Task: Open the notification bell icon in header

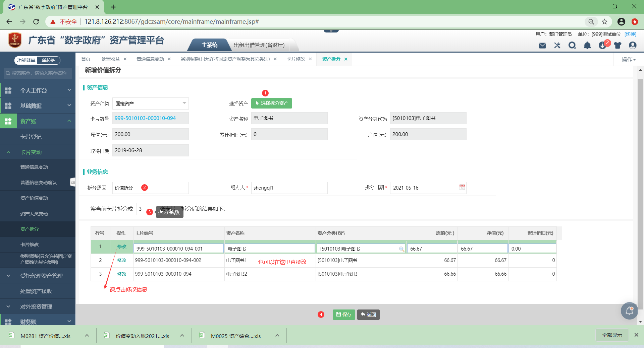Action: point(587,45)
